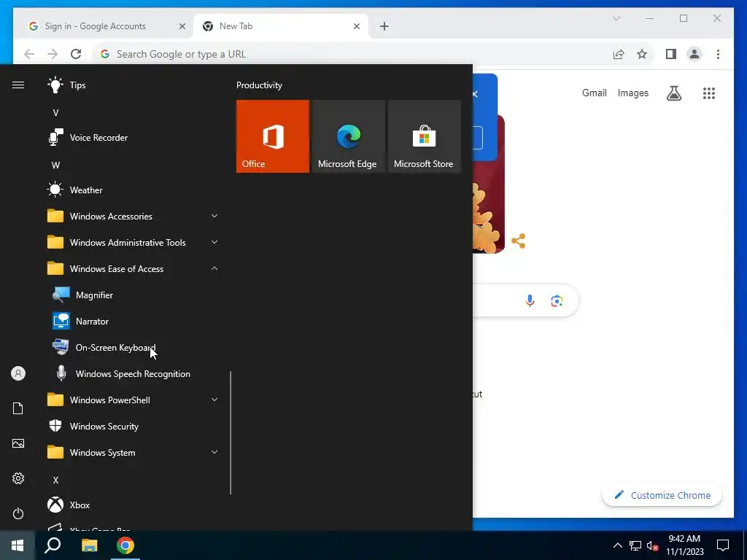Open File Explorer from taskbar

[89, 545]
